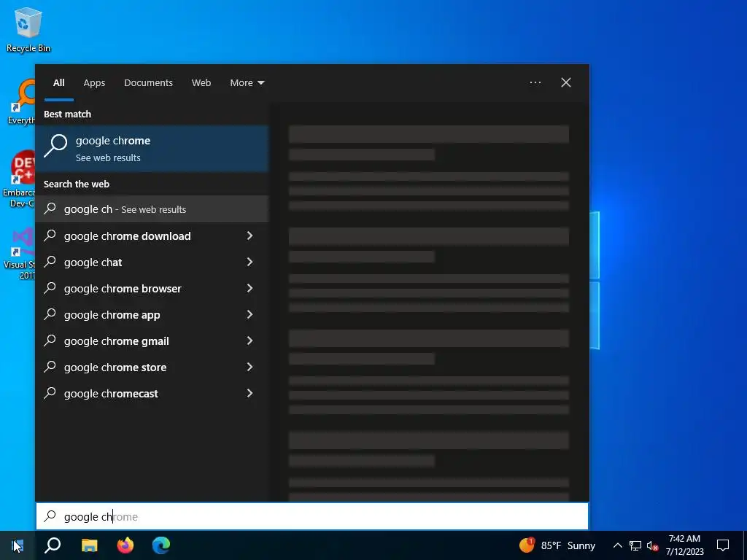
Task: Expand the google chrome browser chevron
Action: point(249,288)
